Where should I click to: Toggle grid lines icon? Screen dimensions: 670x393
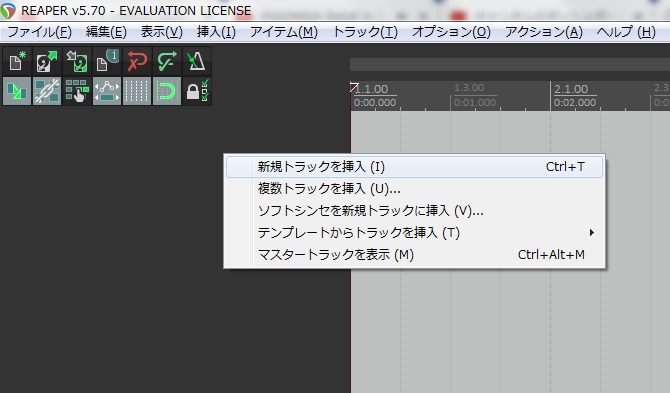(x=137, y=91)
